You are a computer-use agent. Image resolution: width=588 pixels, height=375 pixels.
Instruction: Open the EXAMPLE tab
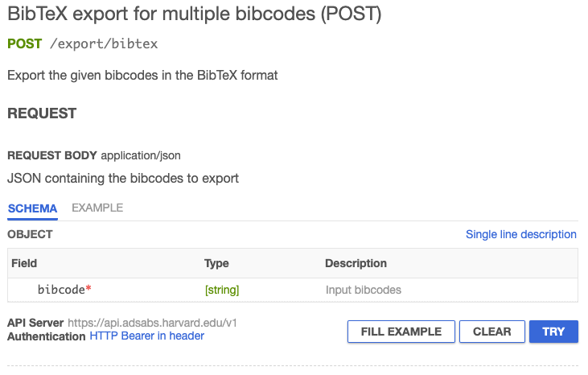click(x=97, y=208)
